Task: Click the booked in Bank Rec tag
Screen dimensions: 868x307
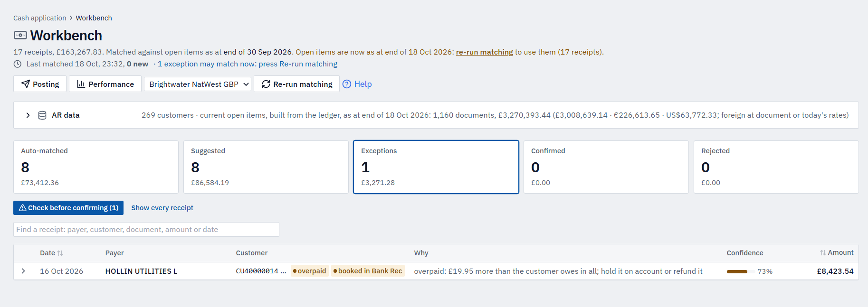Action: click(x=368, y=271)
